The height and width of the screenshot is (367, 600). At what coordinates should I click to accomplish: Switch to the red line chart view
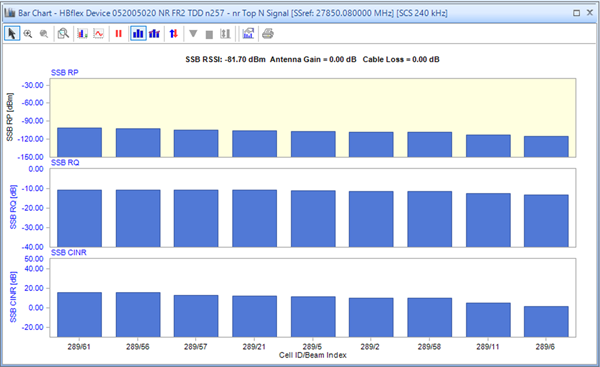coord(99,34)
